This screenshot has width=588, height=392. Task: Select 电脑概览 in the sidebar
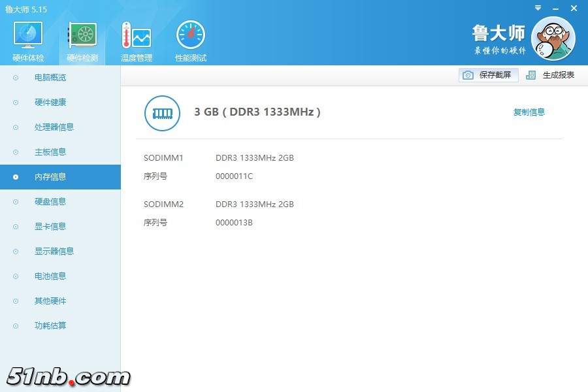pyautogui.click(x=50, y=78)
